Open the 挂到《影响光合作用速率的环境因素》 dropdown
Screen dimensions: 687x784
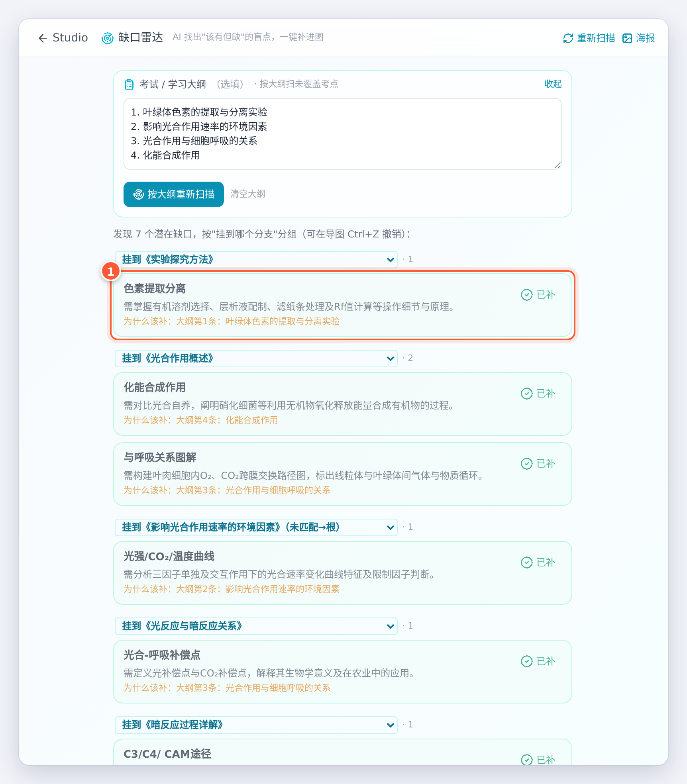point(256,527)
